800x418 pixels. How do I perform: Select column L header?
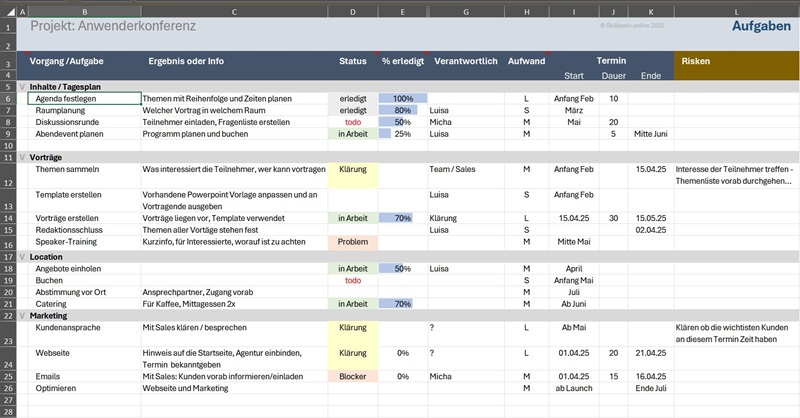pos(736,11)
